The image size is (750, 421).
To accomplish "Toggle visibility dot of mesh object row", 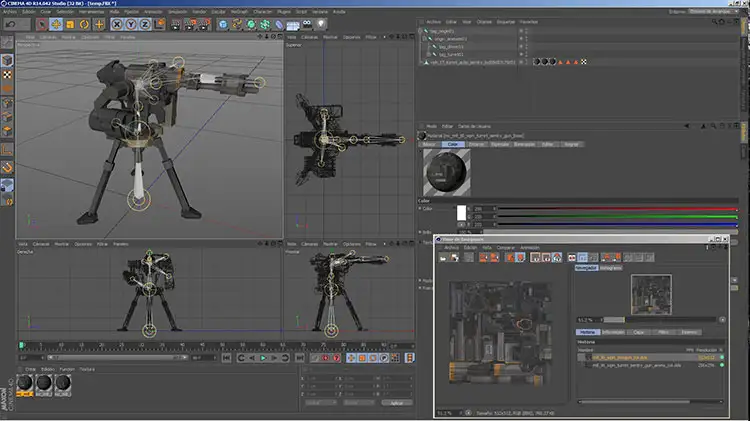I will [x=521, y=61].
